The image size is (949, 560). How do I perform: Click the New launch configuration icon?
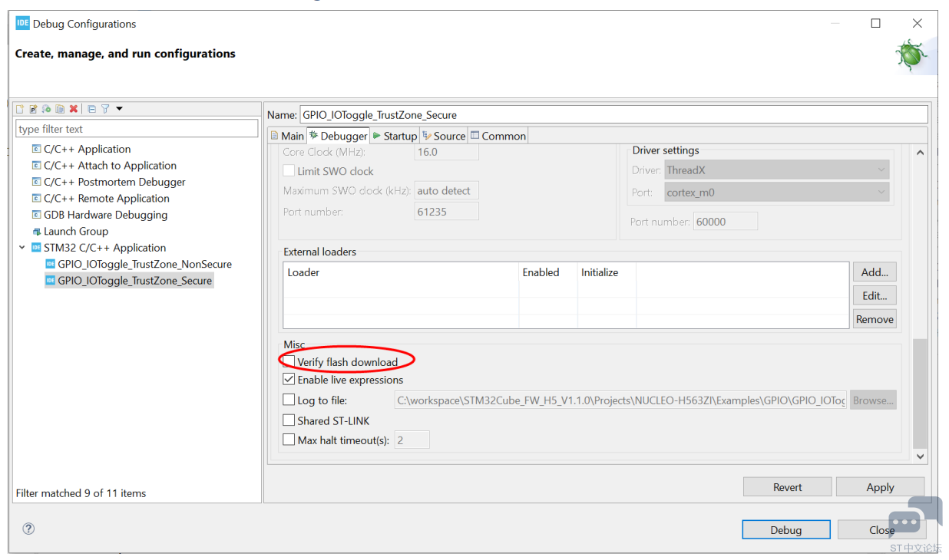click(21, 109)
